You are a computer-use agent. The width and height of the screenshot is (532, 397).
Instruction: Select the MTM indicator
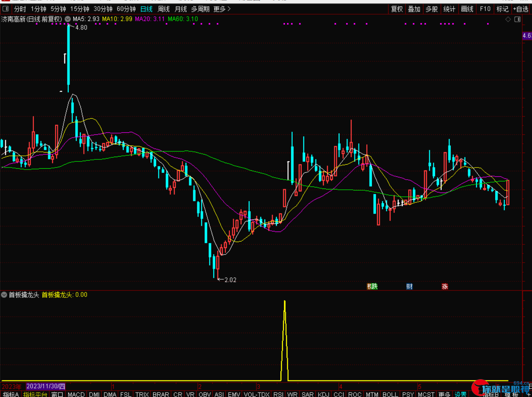click(x=372, y=394)
